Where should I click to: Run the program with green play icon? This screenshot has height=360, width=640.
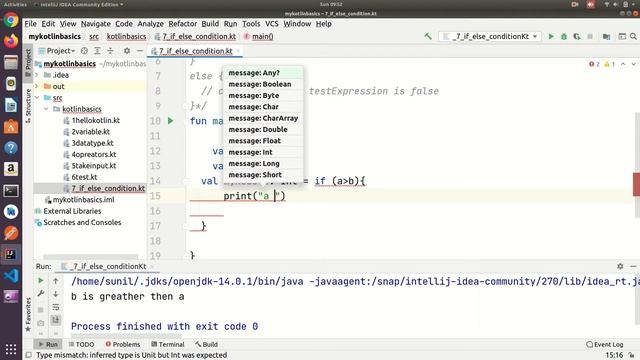[x=551, y=36]
